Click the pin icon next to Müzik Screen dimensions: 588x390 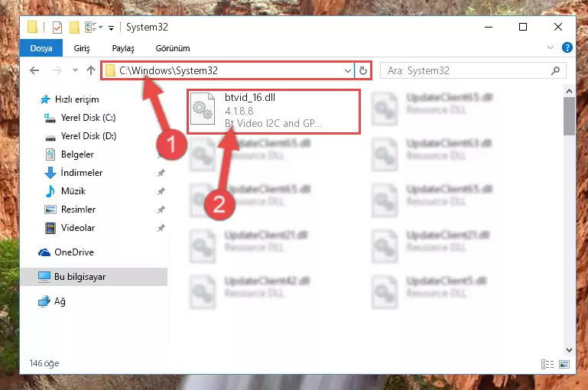click(161, 191)
